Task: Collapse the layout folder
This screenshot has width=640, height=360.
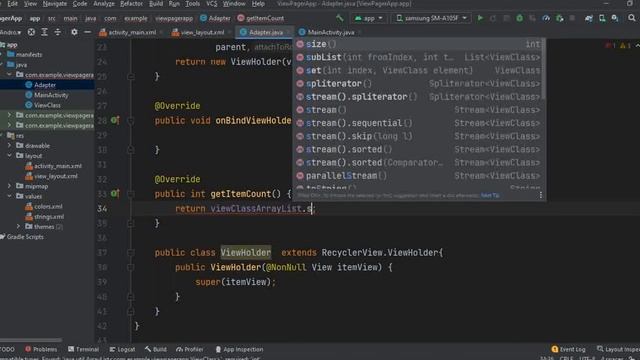Action: [x=9, y=156]
